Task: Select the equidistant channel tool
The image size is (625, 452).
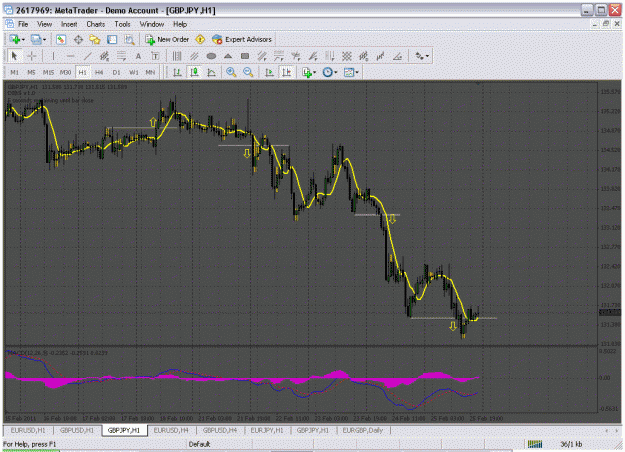Action: [104, 56]
